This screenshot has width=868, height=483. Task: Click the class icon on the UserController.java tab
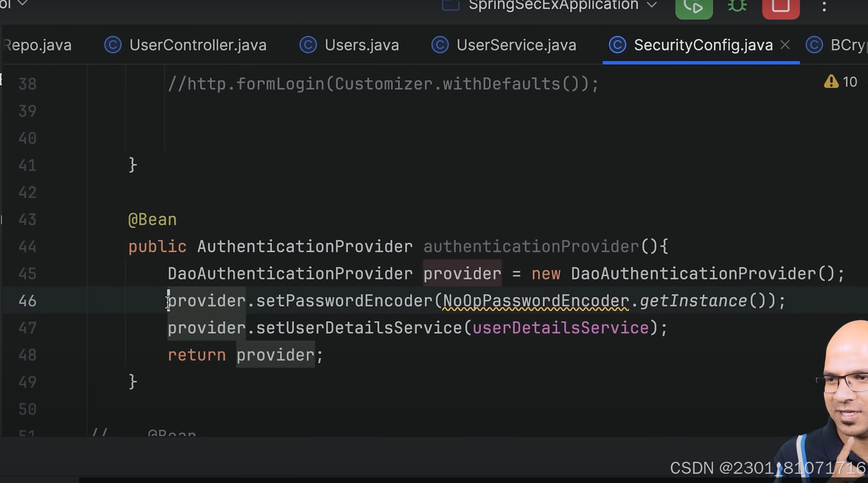click(112, 45)
